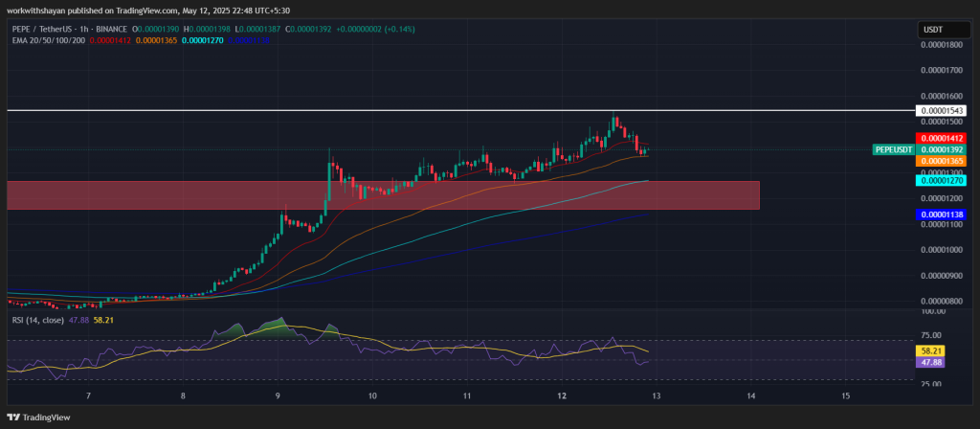Click the red 0.00001412 EMA price tag
Screen dimensions: 980x429
942,139
